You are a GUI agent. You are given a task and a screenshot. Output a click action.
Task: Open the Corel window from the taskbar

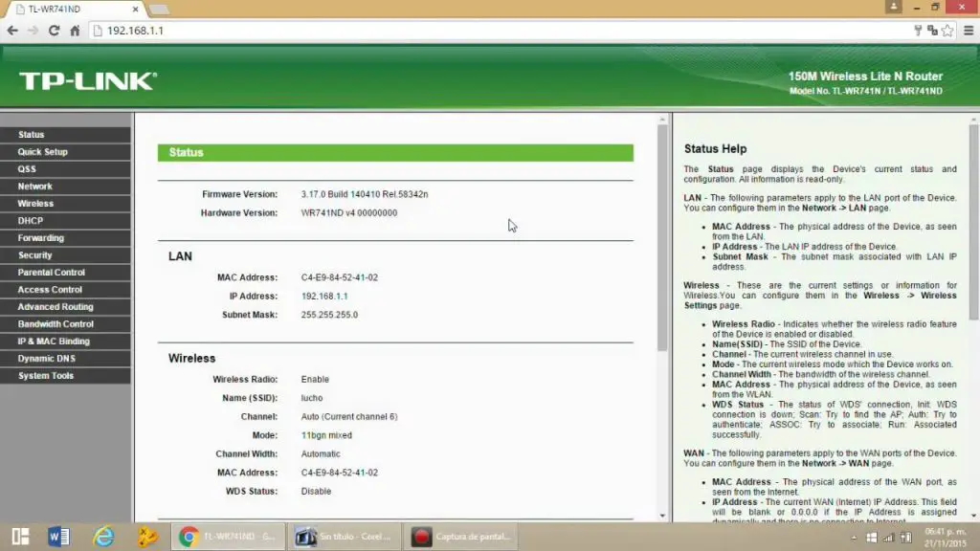[345, 536]
